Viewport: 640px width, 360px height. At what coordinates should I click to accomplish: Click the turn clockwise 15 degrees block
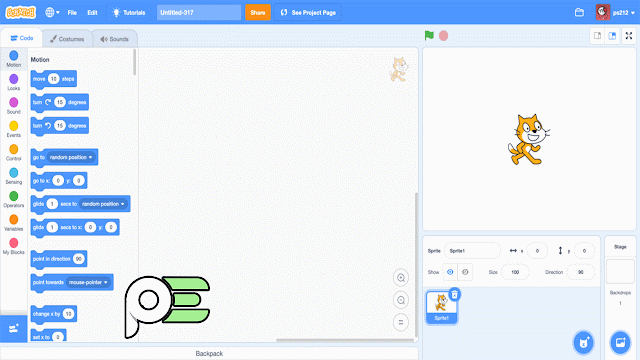(x=60, y=102)
